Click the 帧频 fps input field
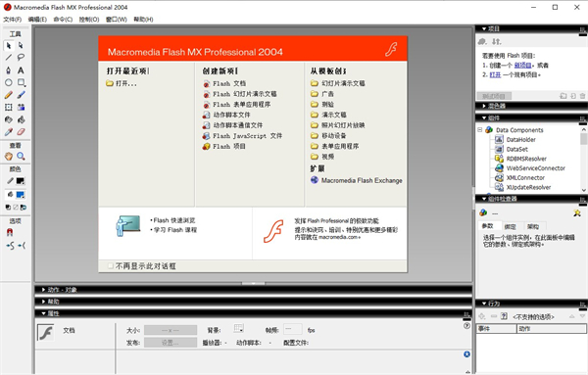Screen dimensions: 588x375 click(x=292, y=329)
